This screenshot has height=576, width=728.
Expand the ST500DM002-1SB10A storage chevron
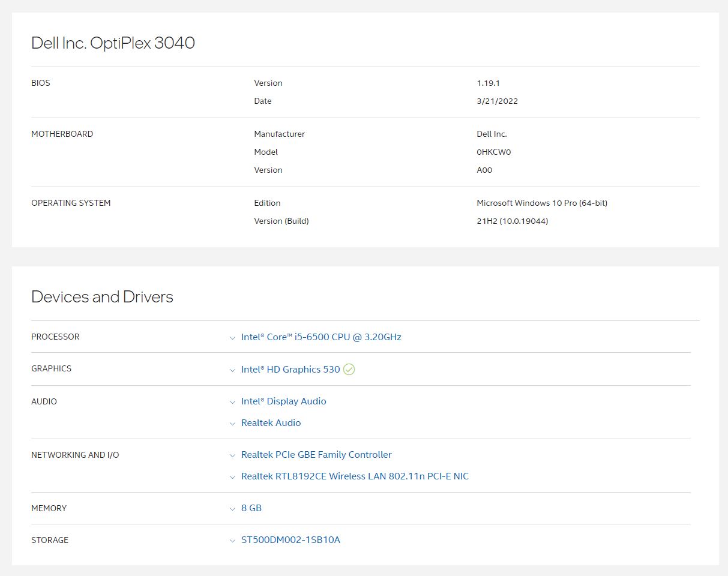pyautogui.click(x=232, y=541)
